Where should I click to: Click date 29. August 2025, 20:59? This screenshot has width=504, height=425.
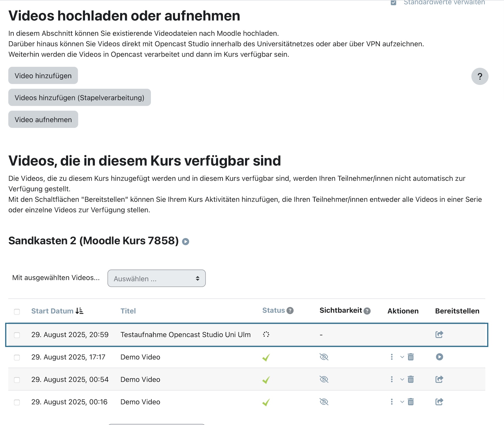70,335
